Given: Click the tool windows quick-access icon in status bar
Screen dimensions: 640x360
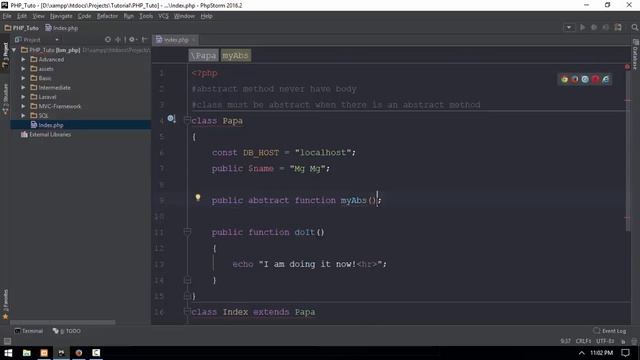Looking at the screenshot, I should click(x=7, y=341).
